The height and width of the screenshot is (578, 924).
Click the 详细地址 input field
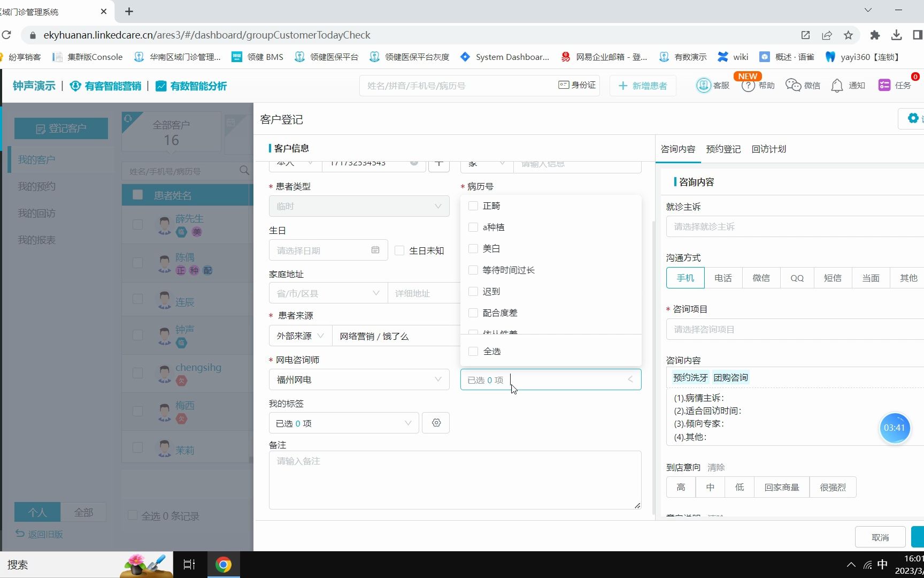(x=423, y=293)
